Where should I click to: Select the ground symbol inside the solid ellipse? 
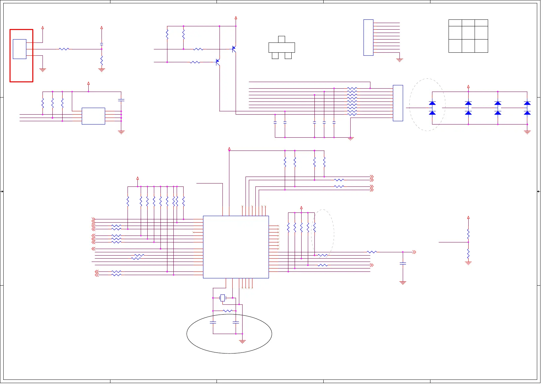point(243,342)
